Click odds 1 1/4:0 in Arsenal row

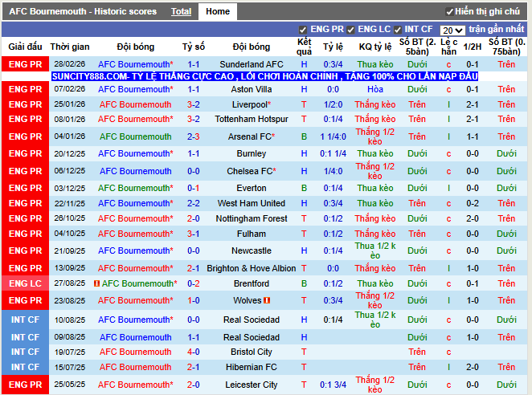point(333,136)
